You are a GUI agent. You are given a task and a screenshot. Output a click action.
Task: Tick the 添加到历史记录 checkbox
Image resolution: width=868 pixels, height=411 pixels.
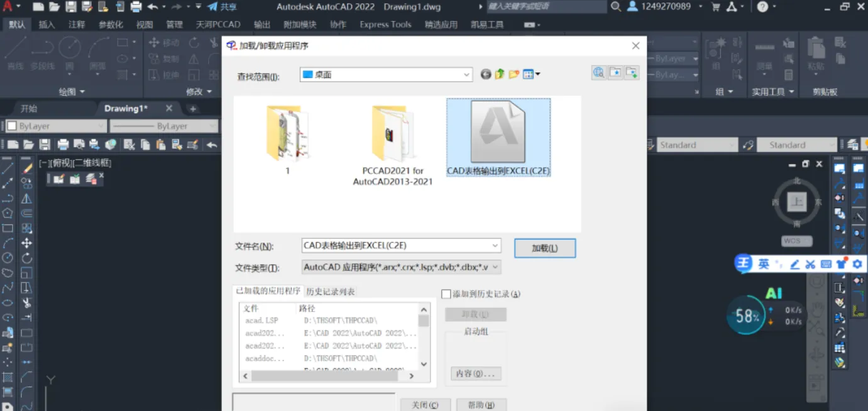click(x=446, y=293)
